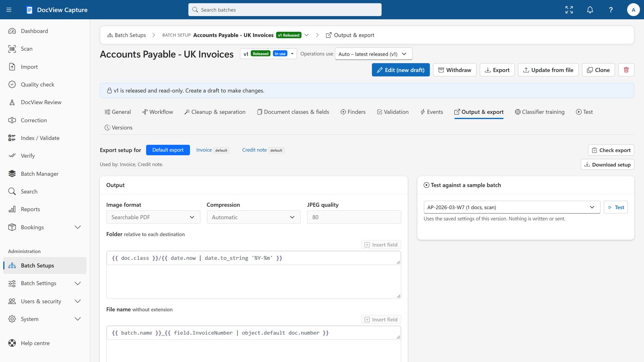Viewport: 644px width, 362px height.
Task: Open the Compression dropdown
Action: pyautogui.click(x=254, y=217)
